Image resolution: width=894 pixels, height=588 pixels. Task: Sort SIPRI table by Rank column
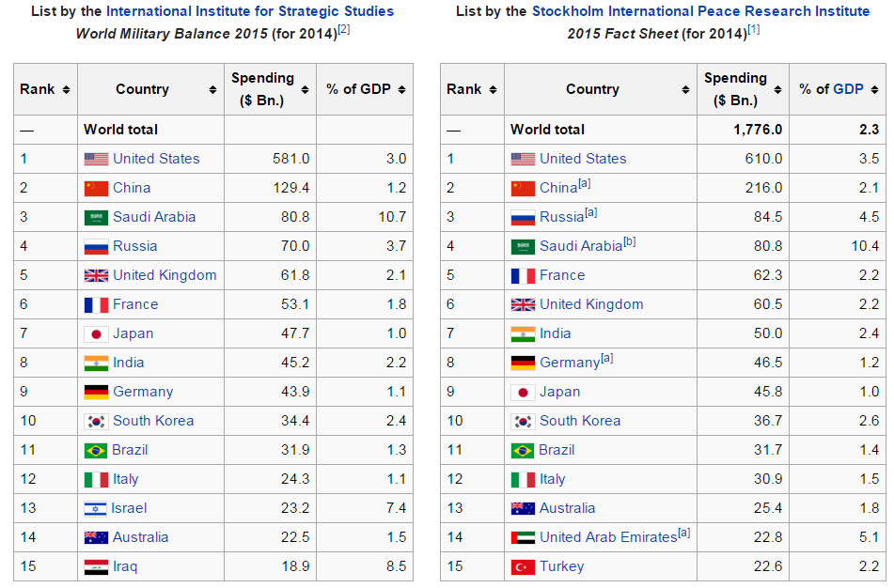pos(494,90)
